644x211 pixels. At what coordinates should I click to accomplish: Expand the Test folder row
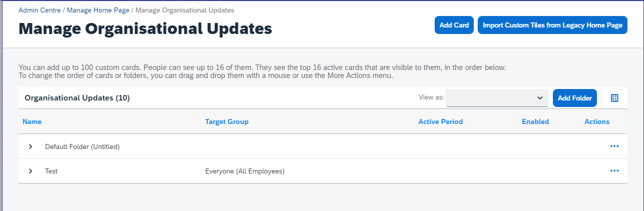pyautogui.click(x=31, y=171)
